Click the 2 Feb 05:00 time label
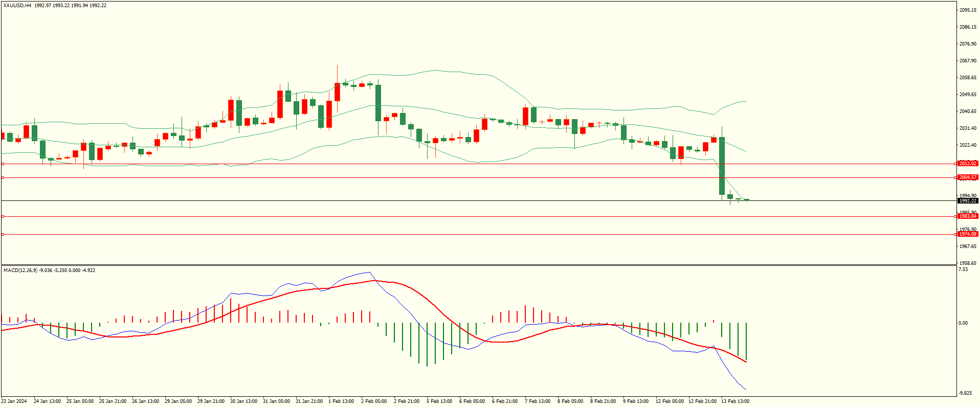 pyautogui.click(x=374, y=401)
